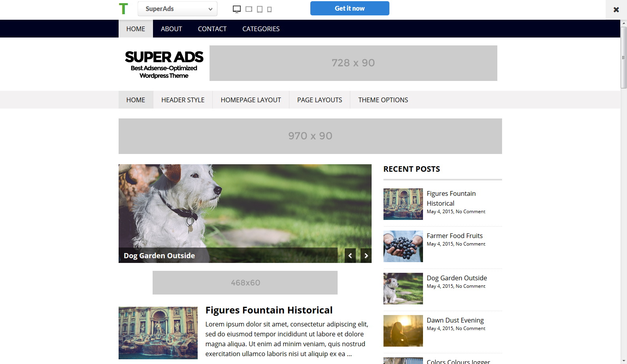Select HOME in the secondary gray menu
The width and height of the screenshot is (627, 364).
[x=136, y=100]
